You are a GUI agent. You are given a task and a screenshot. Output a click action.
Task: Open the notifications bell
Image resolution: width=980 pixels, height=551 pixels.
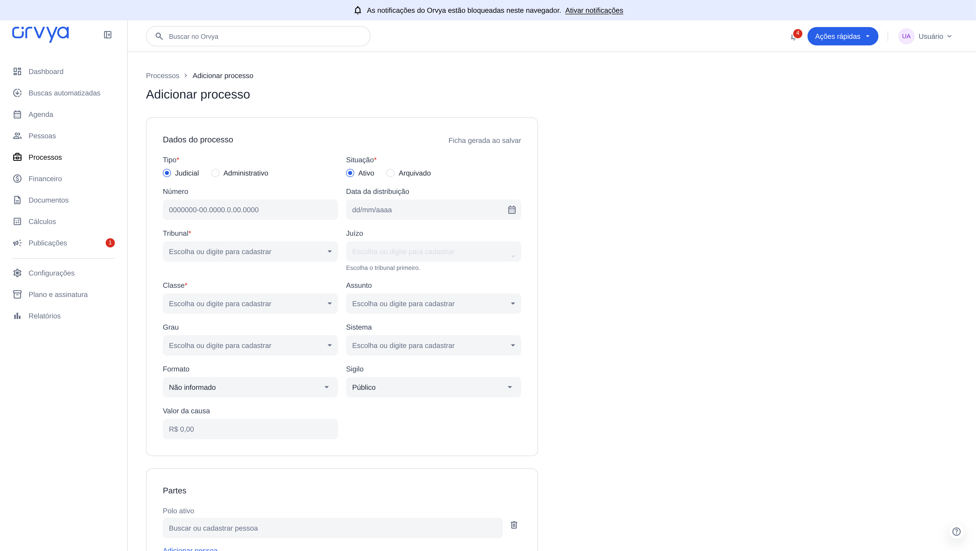click(x=794, y=36)
